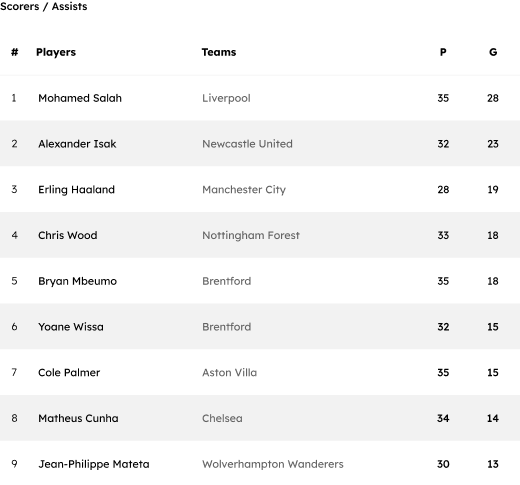Screen dimensions: 520x485
Task: Select Jean-Philippe Mateta in the table
Action: 94,464
